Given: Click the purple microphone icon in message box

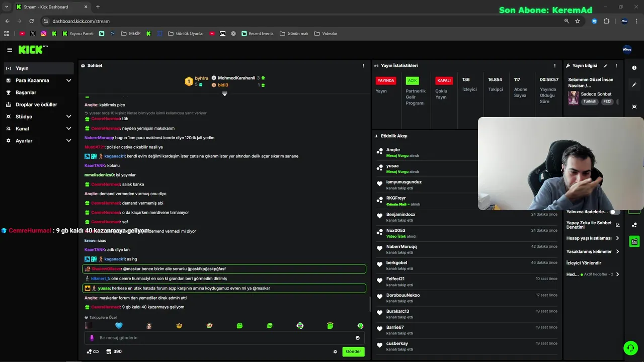Looking at the screenshot, I should [92, 338].
